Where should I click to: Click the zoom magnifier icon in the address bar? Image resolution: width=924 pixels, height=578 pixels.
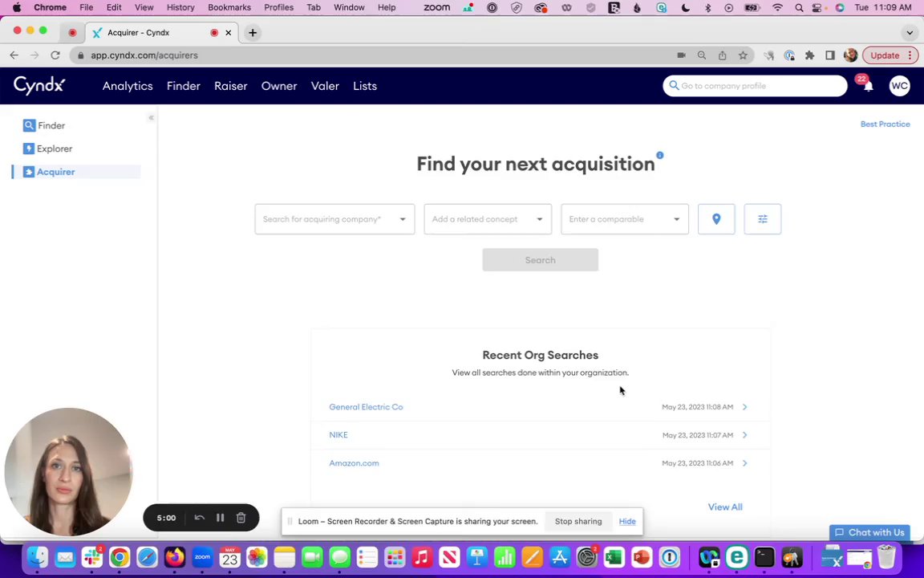(701, 55)
